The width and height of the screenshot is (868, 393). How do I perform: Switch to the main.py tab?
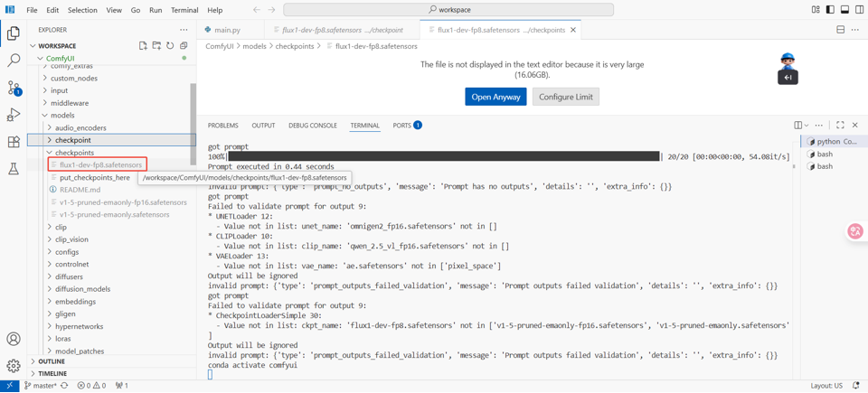coord(227,30)
